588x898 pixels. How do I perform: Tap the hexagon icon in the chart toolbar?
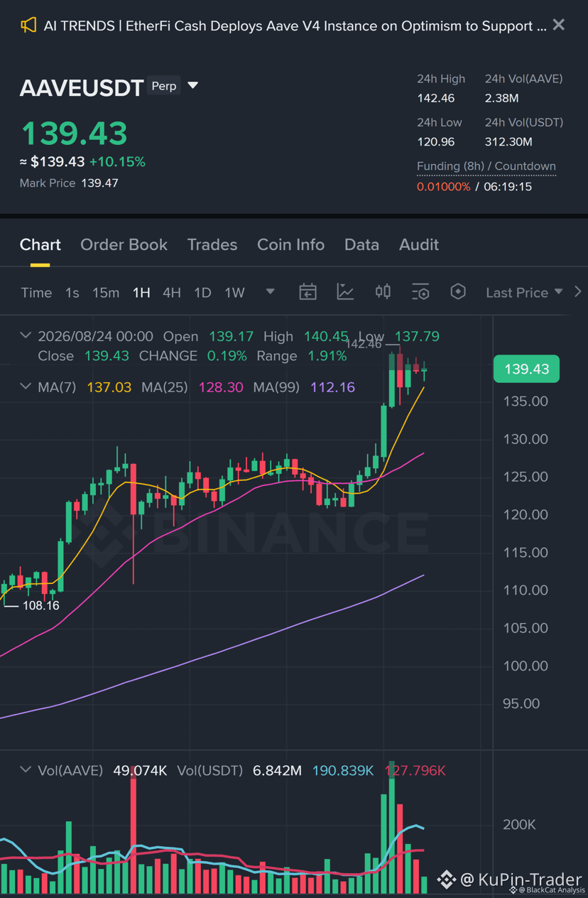click(458, 292)
